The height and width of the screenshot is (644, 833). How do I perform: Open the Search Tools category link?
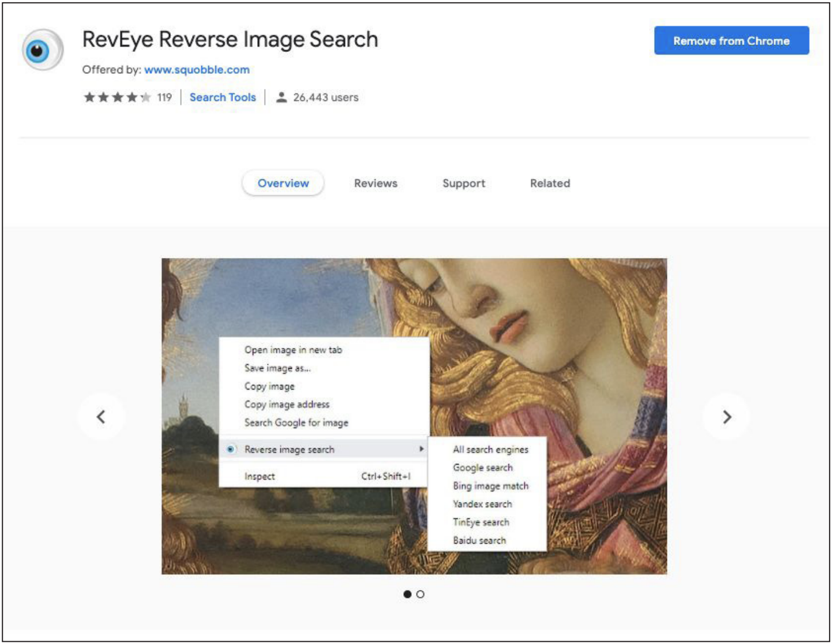coord(223,98)
